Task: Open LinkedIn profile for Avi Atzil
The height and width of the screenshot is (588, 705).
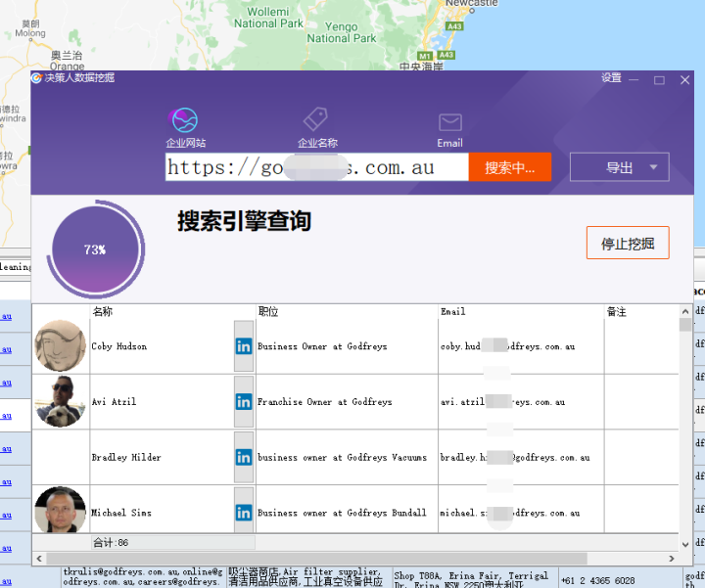Action: (x=244, y=402)
